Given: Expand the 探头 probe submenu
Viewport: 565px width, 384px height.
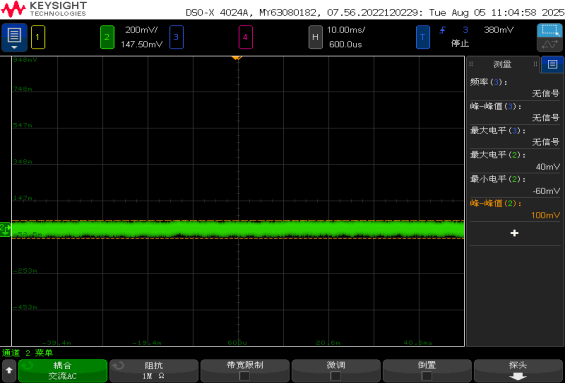Looking at the screenshot, I should click(x=518, y=371).
